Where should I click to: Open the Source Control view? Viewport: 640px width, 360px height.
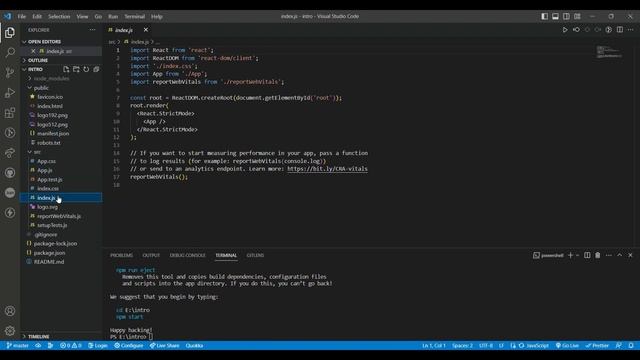pos(10,73)
